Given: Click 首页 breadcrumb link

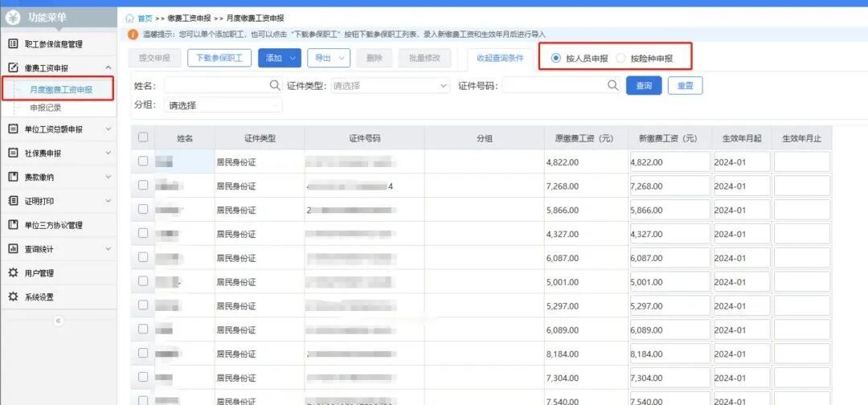Looking at the screenshot, I should coord(145,18).
